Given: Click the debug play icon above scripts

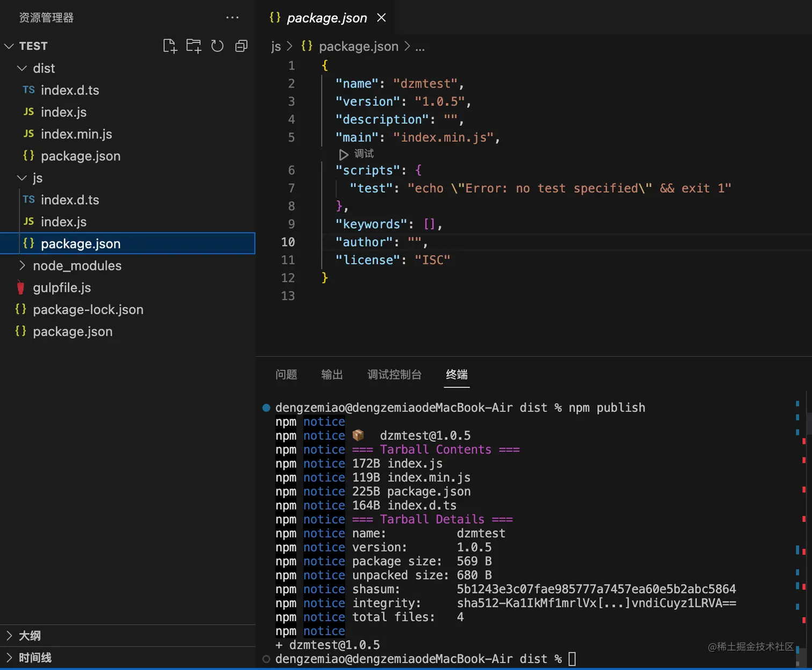Looking at the screenshot, I should pos(344,154).
